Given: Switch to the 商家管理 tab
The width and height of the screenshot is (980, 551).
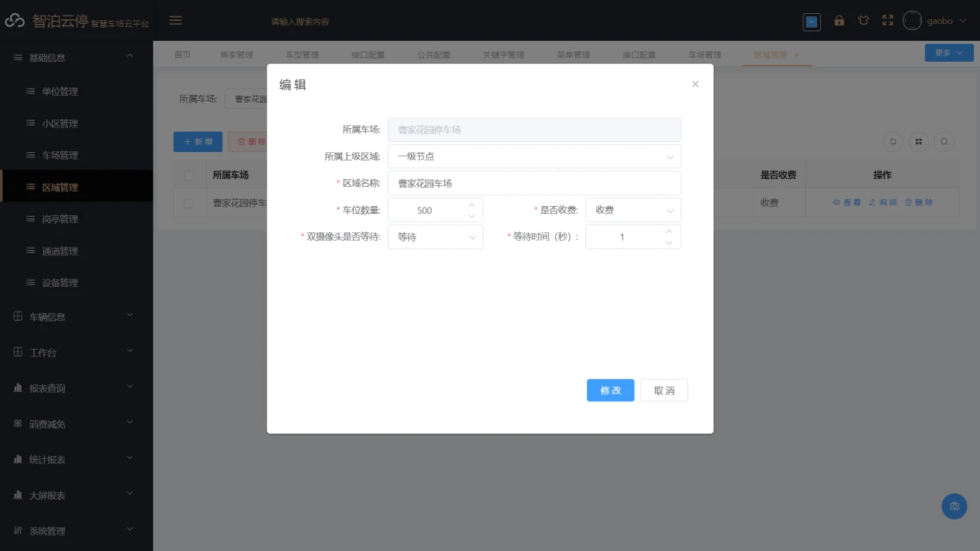Looking at the screenshot, I should [x=236, y=55].
